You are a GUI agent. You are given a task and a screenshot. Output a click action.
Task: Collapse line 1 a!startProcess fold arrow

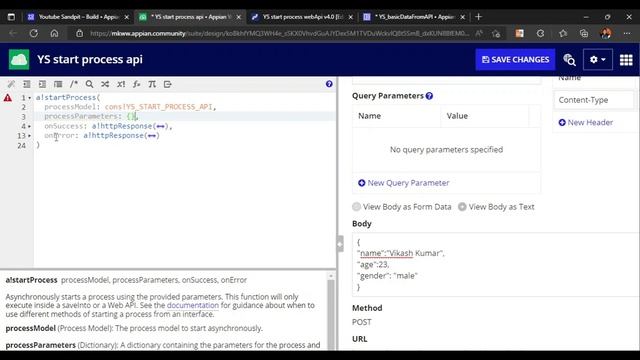(x=29, y=98)
